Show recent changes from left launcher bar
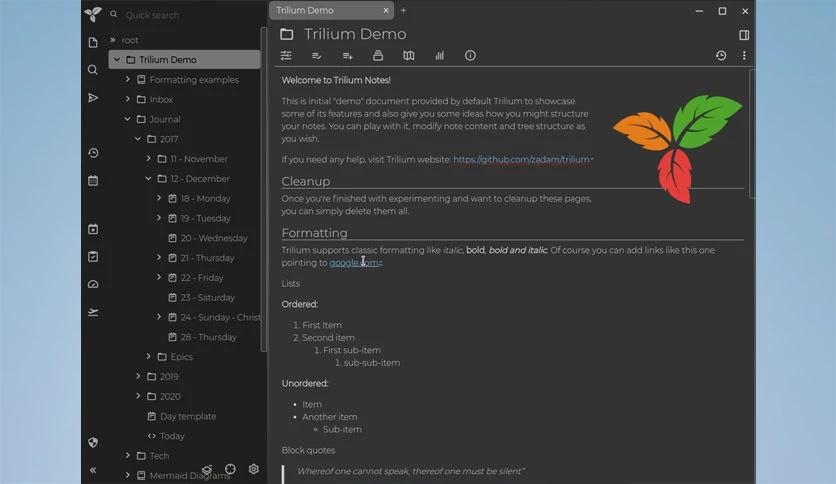Screen dimensions: 836x484 coord(93,153)
